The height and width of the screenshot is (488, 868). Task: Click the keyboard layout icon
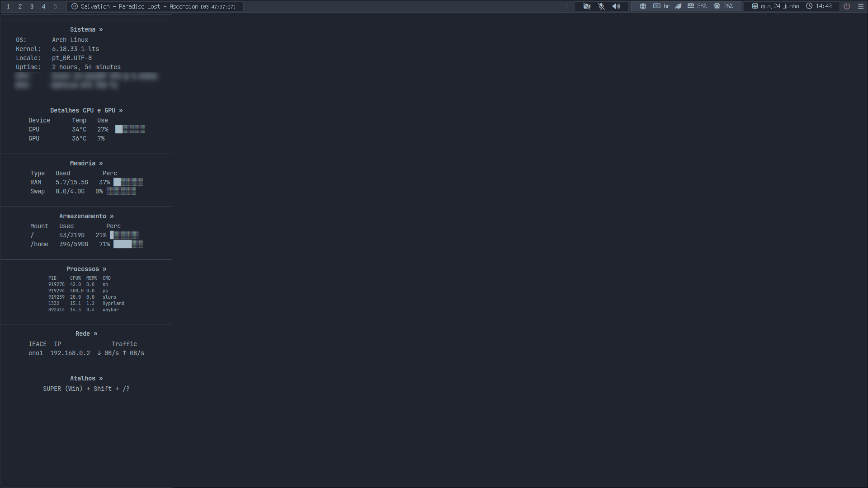pos(657,6)
